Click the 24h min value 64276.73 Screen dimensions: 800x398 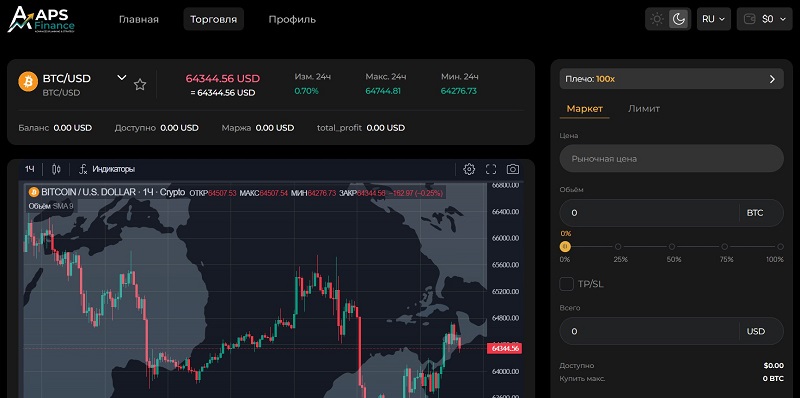pos(459,91)
